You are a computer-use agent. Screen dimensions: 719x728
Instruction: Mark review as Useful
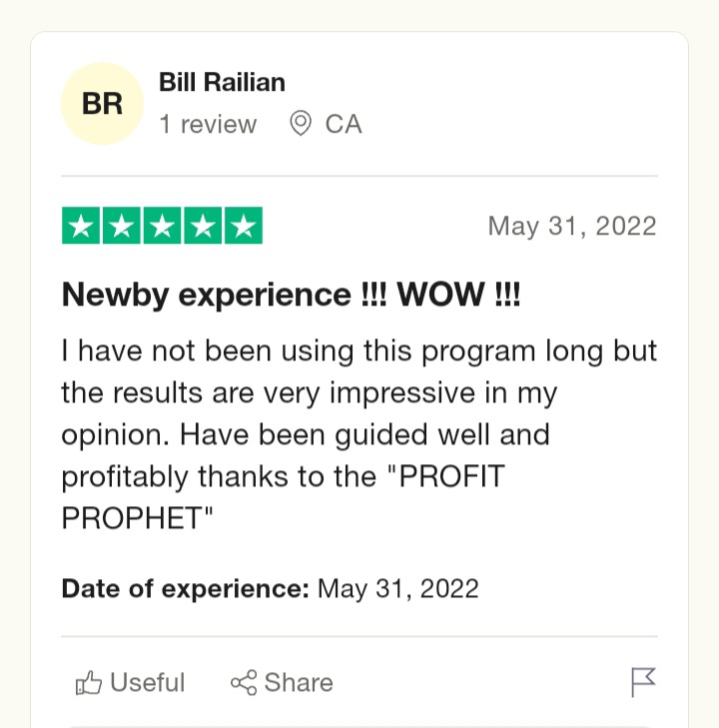(131, 682)
